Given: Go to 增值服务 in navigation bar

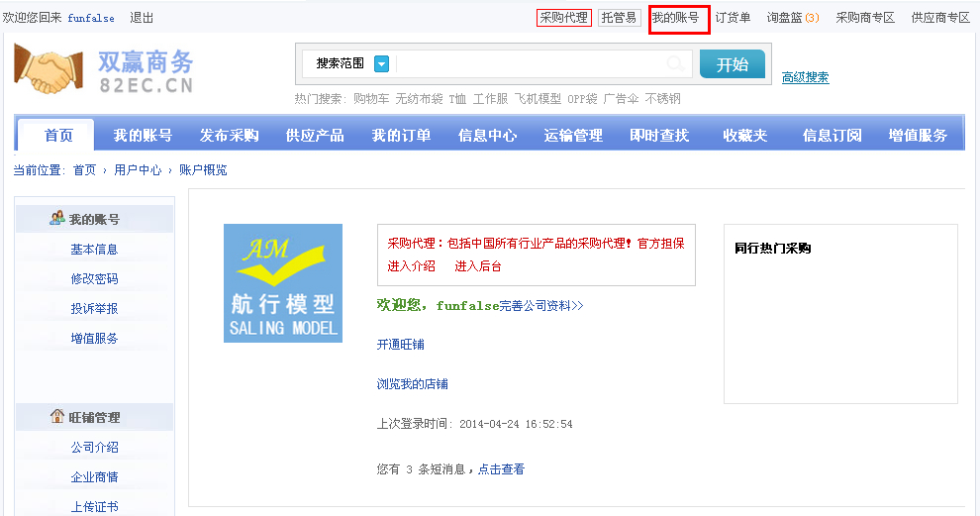Looking at the screenshot, I should pyautogui.click(x=918, y=136).
